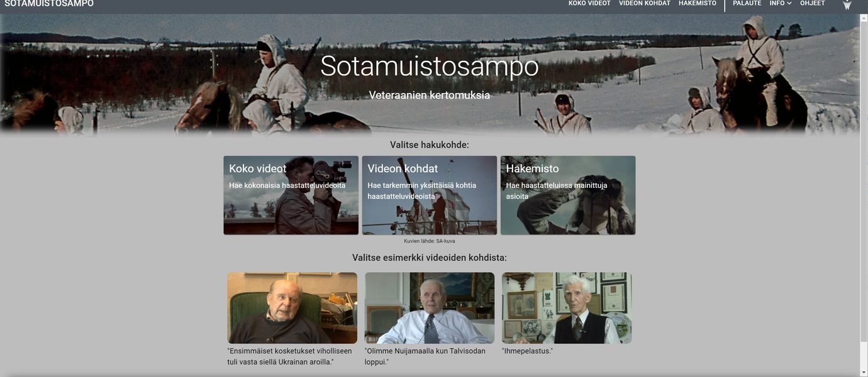Image resolution: width=868 pixels, height=377 pixels.
Task: Select the Videon kohdat search card
Action: point(430,195)
